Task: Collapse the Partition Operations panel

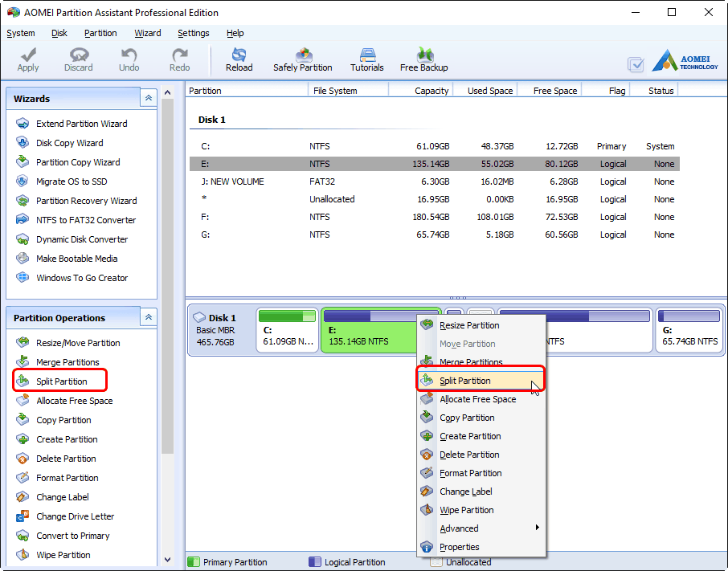Action: pos(149,317)
